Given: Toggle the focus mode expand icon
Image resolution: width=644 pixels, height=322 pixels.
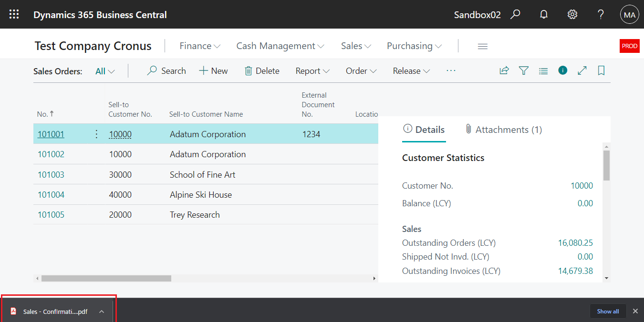Looking at the screenshot, I should (x=582, y=70).
